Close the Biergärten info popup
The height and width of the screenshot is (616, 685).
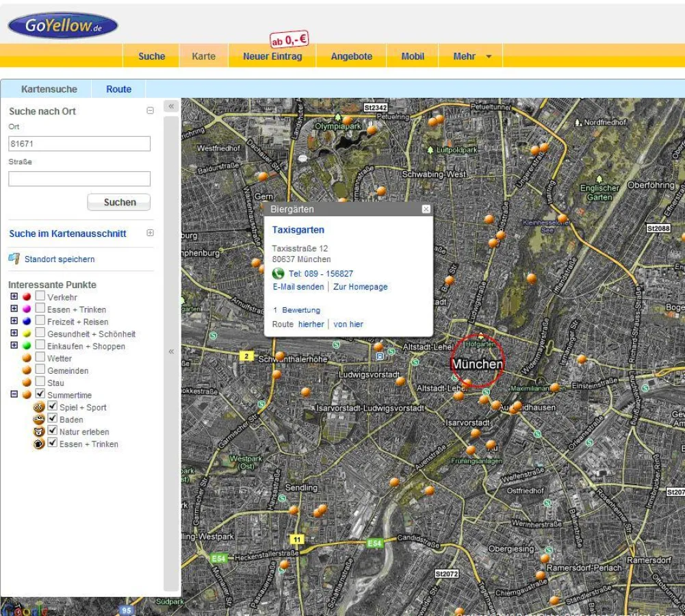pyautogui.click(x=426, y=209)
